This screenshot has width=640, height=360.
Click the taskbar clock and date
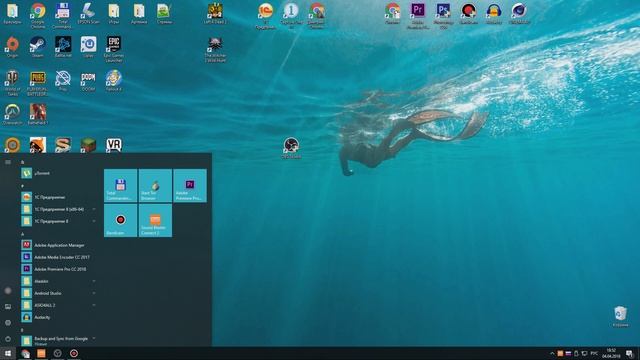point(611,353)
